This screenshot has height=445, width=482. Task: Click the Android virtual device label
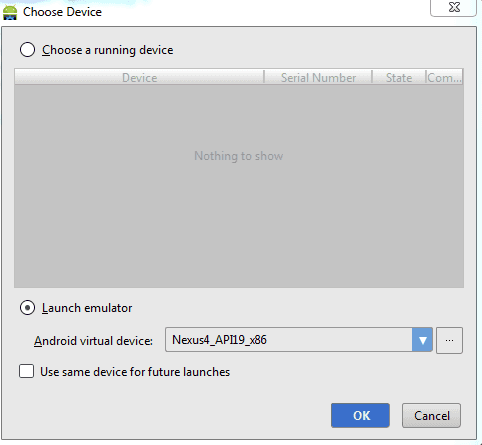point(93,341)
